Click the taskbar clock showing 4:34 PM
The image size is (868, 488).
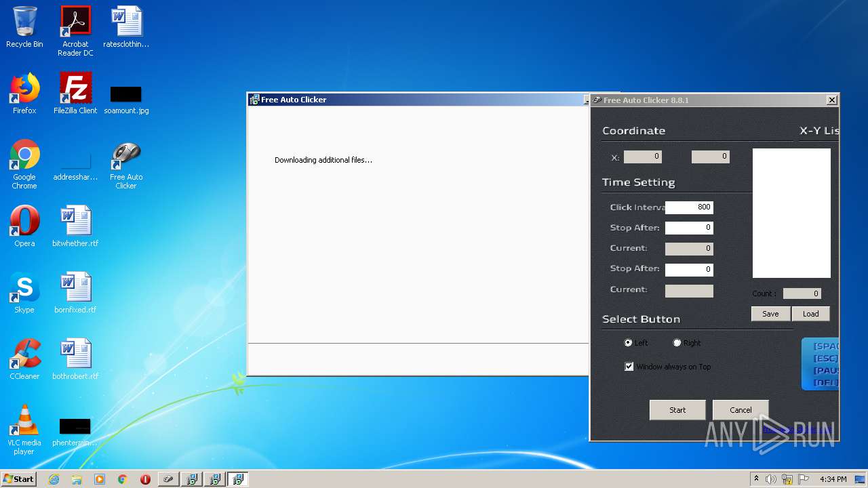pyautogui.click(x=833, y=479)
